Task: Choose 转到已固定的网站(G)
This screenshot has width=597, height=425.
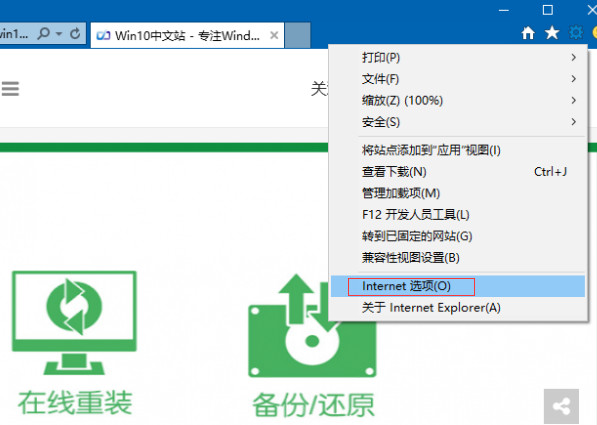Action: (458, 236)
